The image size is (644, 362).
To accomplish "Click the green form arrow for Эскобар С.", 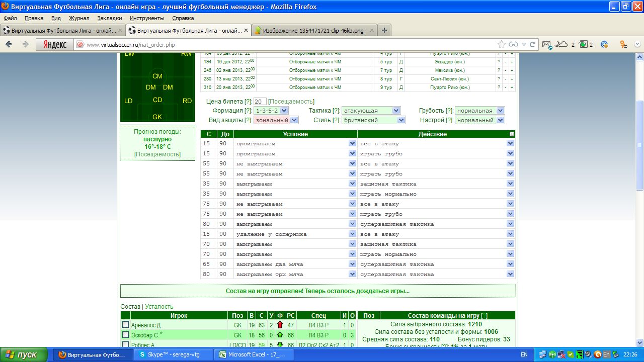I will pyautogui.click(x=280, y=335).
